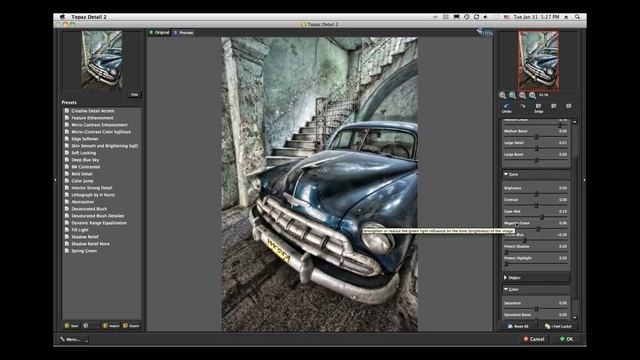640x360 pixels.
Task: Collapse the right settings panel arrow
Action: [584, 180]
